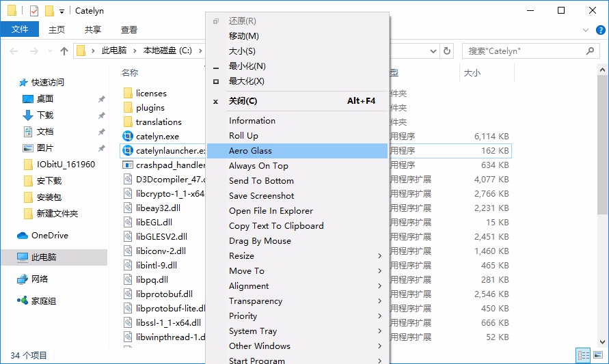Image resolution: width=609 pixels, height=364 pixels.
Task: Select 关闭(C) in the system menu
Action: click(297, 101)
